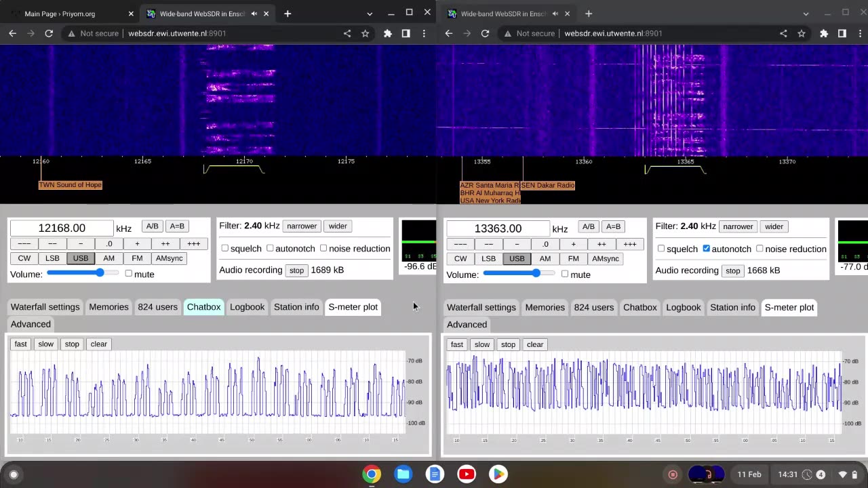Enable squelch in the left receiver

pyautogui.click(x=225, y=249)
